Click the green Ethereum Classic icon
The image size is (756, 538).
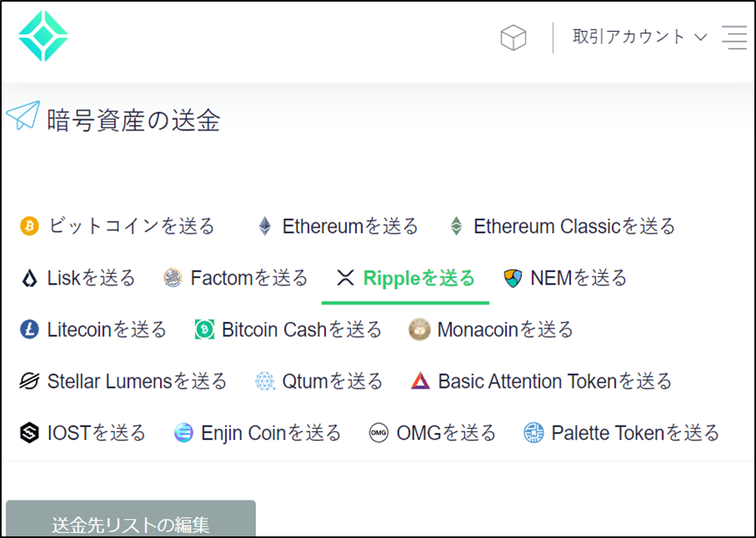click(x=456, y=226)
